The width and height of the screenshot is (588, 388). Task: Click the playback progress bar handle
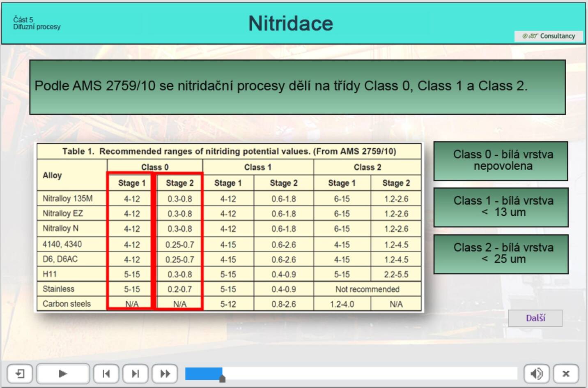click(x=222, y=379)
